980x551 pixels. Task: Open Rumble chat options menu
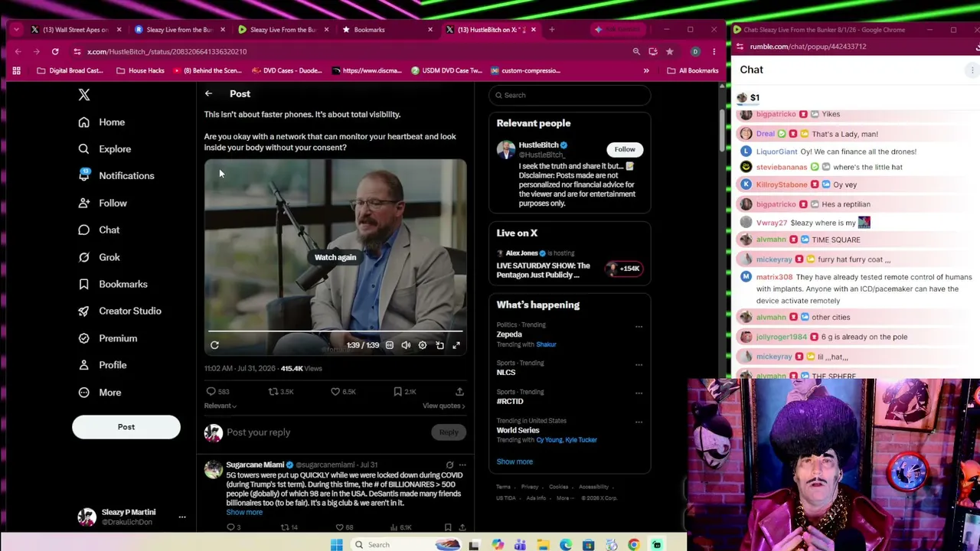coord(972,70)
